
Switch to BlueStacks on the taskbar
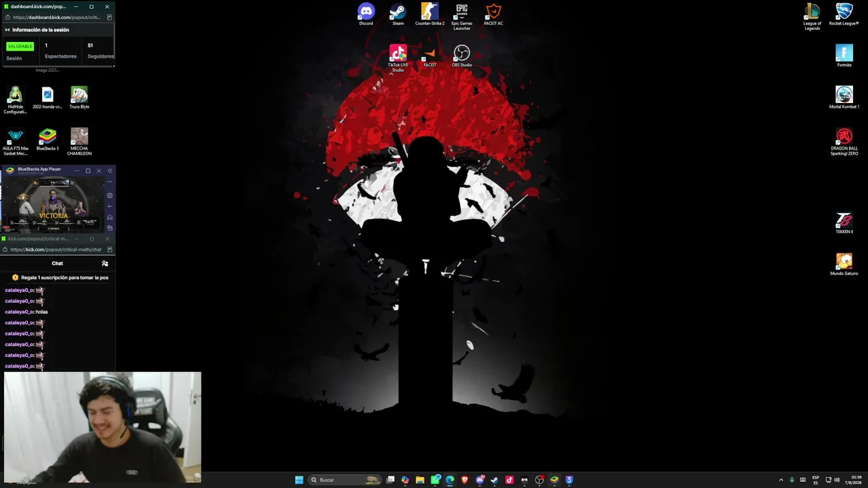pos(554,480)
